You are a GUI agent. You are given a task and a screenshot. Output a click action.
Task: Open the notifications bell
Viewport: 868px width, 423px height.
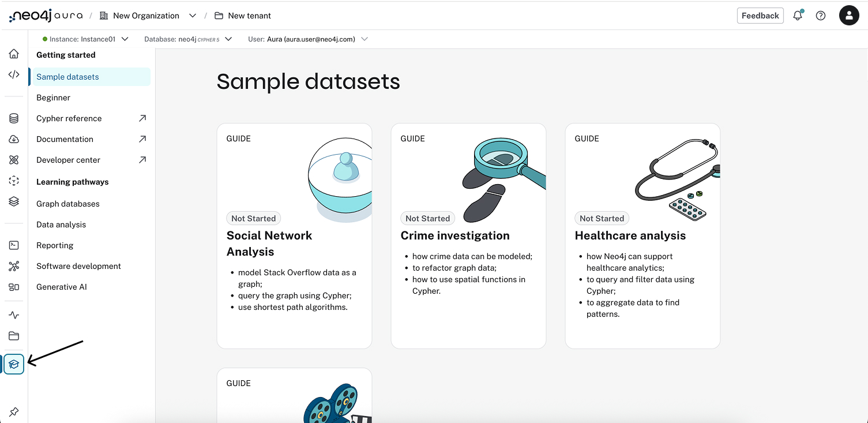798,16
